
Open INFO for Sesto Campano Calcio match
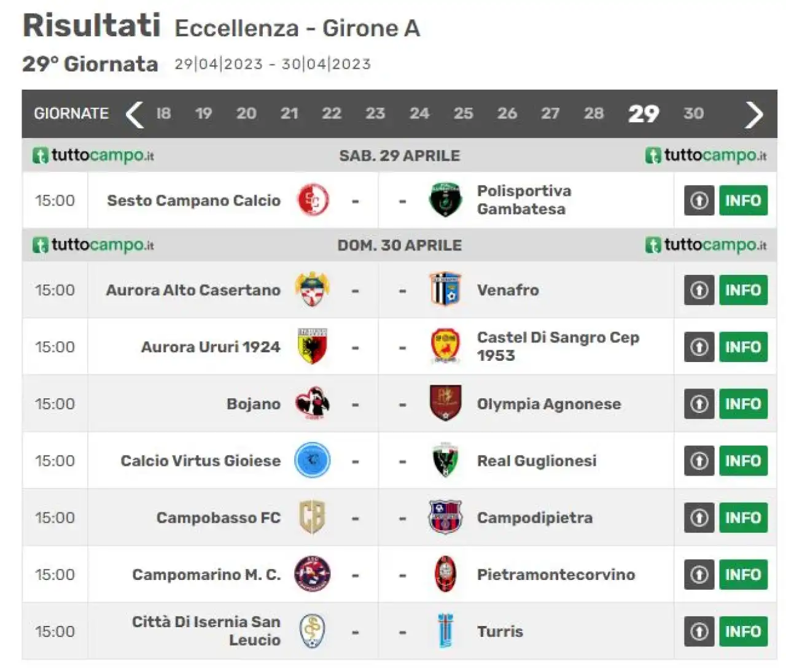click(743, 200)
